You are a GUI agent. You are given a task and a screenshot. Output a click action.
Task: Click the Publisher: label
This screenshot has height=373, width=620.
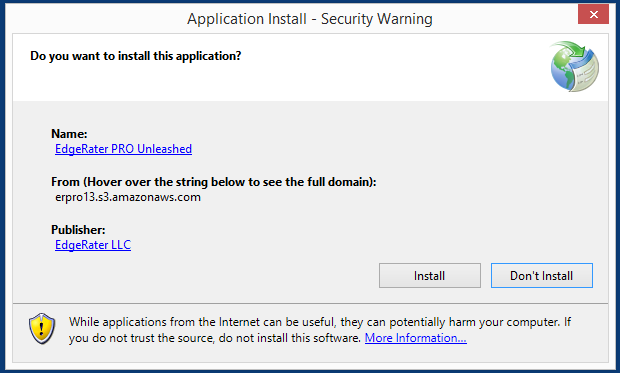78,230
